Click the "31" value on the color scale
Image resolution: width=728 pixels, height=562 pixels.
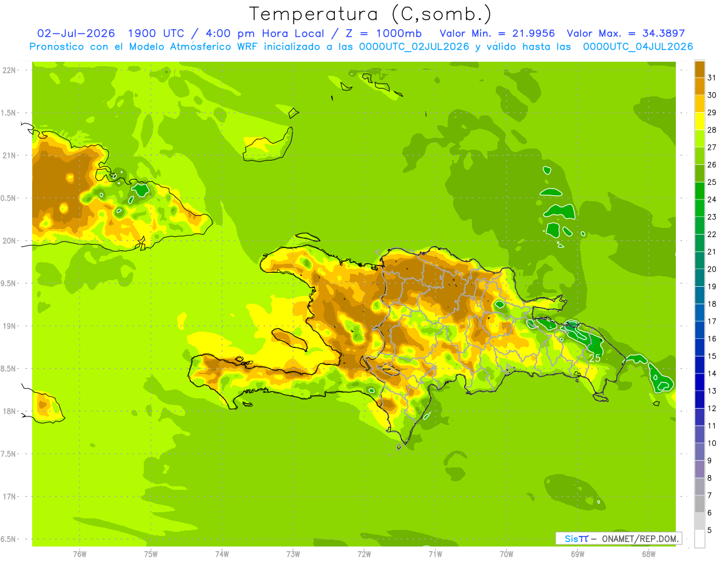[x=713, y=78]
